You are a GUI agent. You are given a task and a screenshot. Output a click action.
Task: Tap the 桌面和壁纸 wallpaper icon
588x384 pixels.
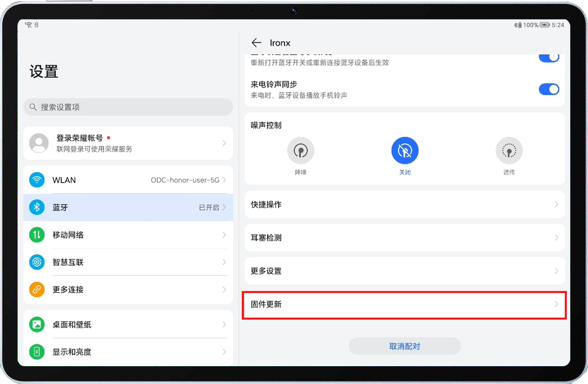coord(37,324)
